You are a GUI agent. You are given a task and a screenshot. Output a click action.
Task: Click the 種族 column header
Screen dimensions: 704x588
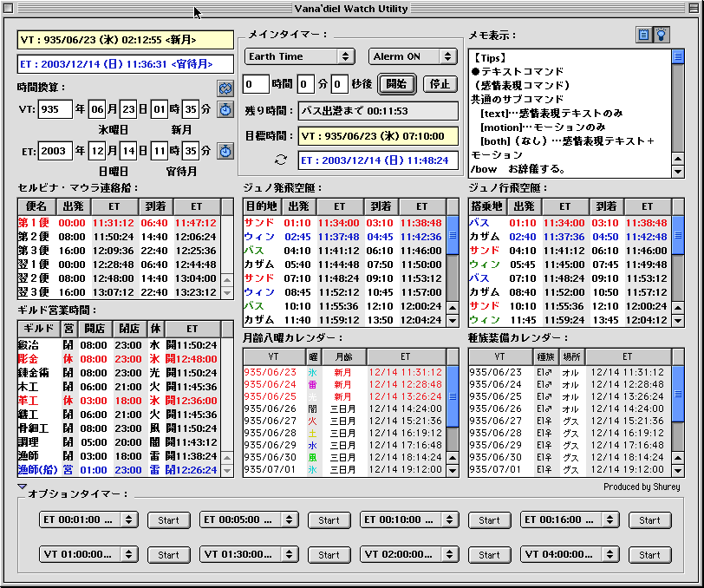pos(545,356)
